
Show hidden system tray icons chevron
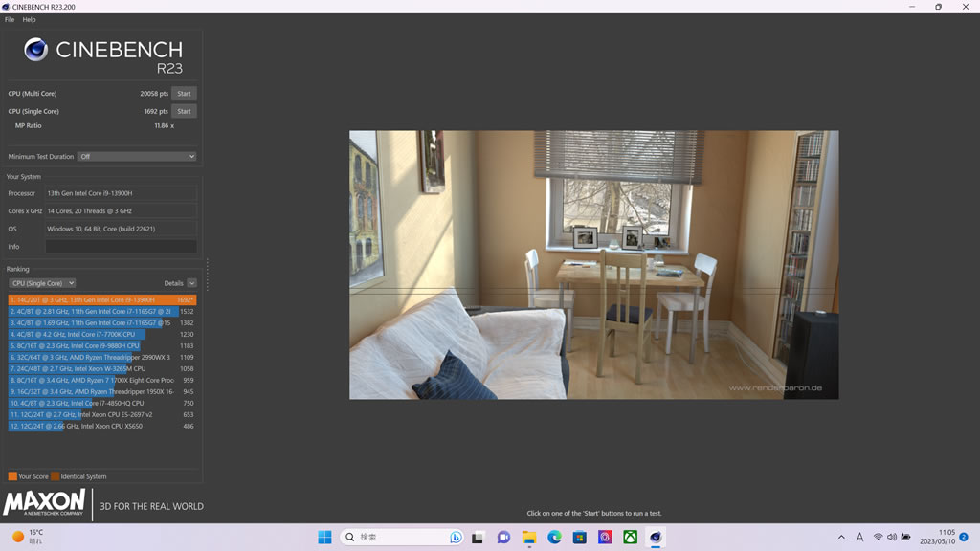point(841,538)
